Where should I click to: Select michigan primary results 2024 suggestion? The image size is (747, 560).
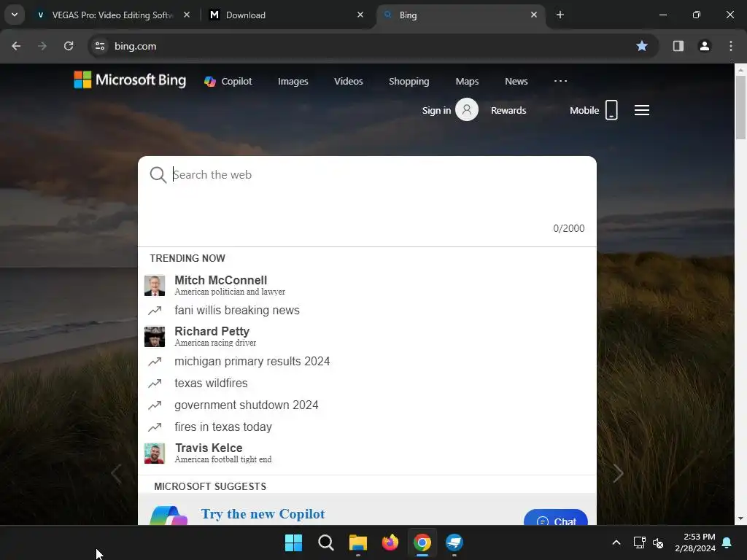coord(367,362)
